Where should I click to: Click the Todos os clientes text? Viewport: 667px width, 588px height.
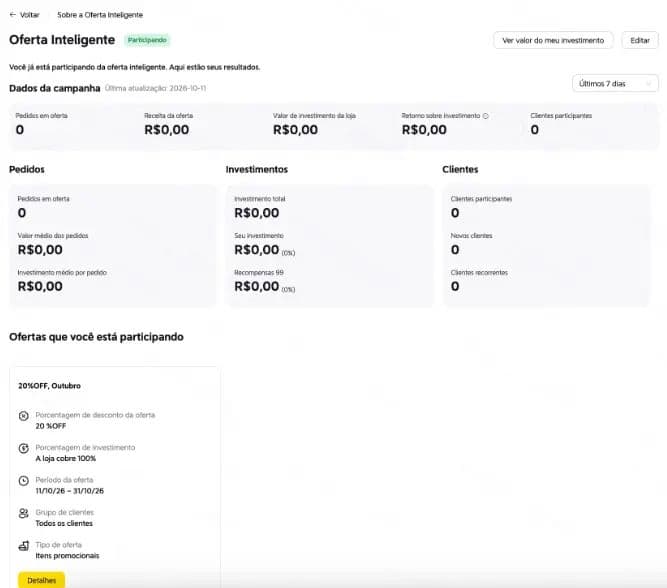pos(64,523)
